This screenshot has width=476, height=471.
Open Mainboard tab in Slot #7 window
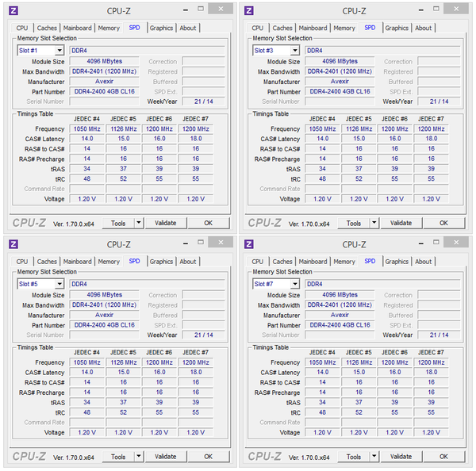[x=313, y=262]
